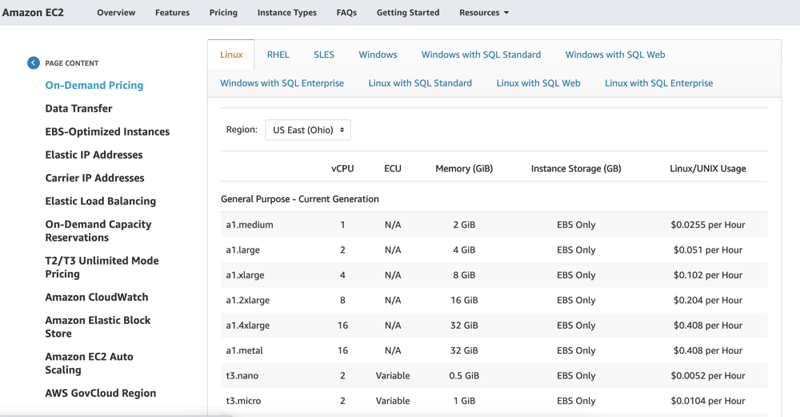Click the Amazon EC2 title link

pyautogui.click(x=33, y=13)
